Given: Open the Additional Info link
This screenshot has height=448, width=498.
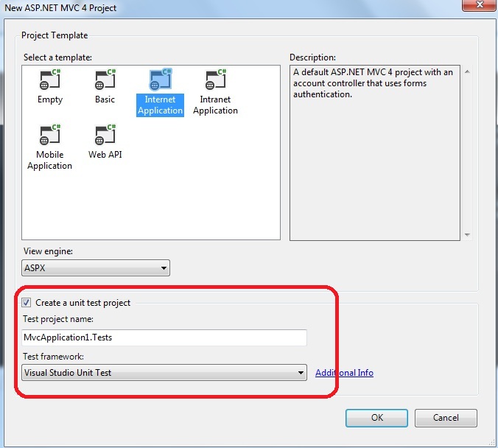Looking at the screenshot, I should coord(344,373).
